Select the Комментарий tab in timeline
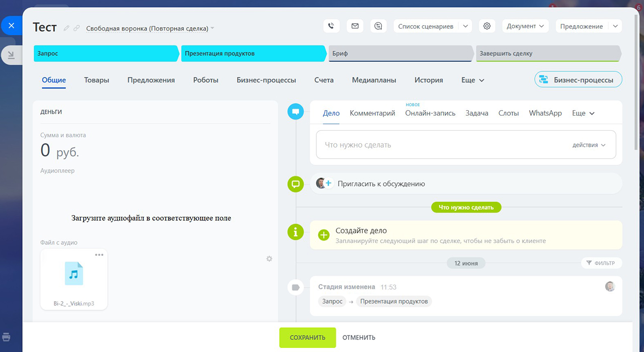 pos(372,113)
